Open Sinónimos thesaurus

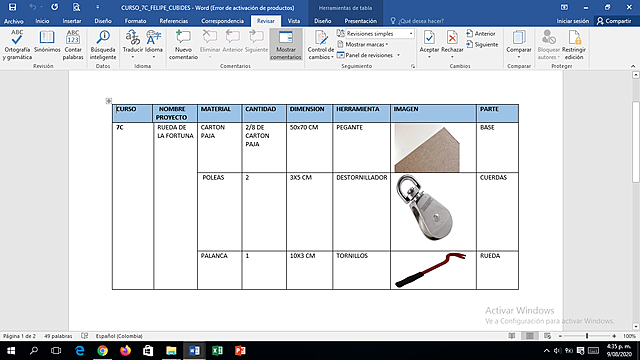click(47, 42)
